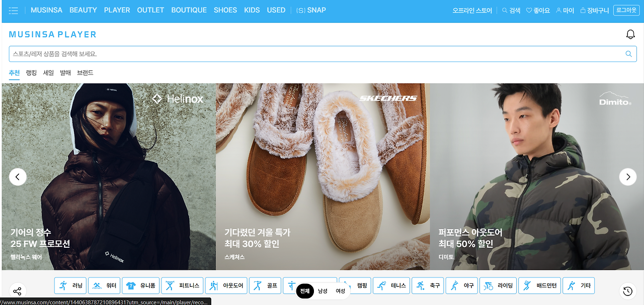Open BEAUTY in top navigation
Screen dimensions: 644x305
coord(83,10)
